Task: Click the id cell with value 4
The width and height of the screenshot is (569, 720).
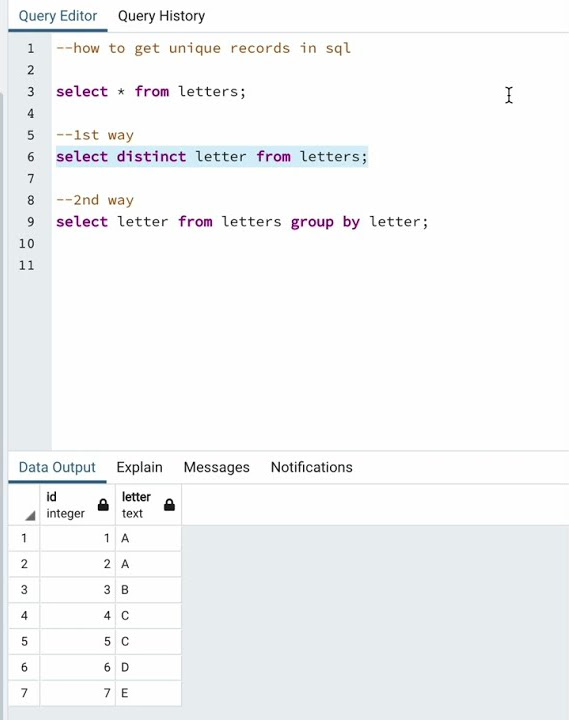Action: (x=78, y=615)
